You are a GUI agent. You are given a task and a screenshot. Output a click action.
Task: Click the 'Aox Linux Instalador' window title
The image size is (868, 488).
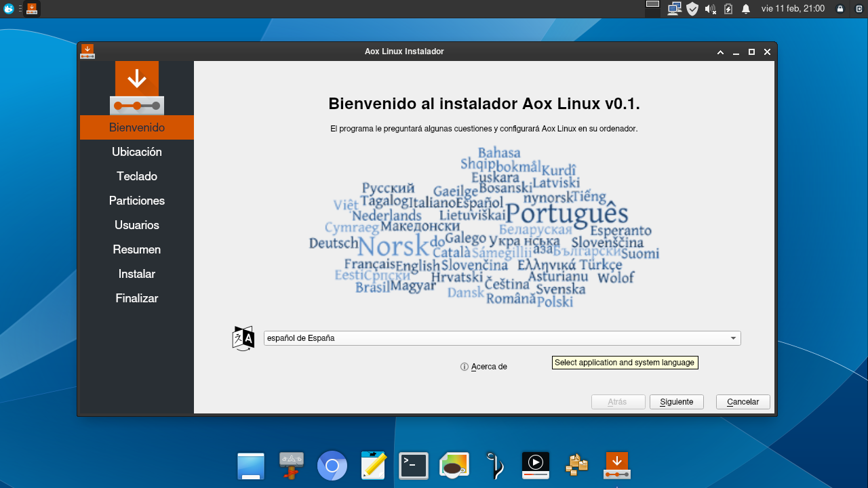(x=404, y=52)
